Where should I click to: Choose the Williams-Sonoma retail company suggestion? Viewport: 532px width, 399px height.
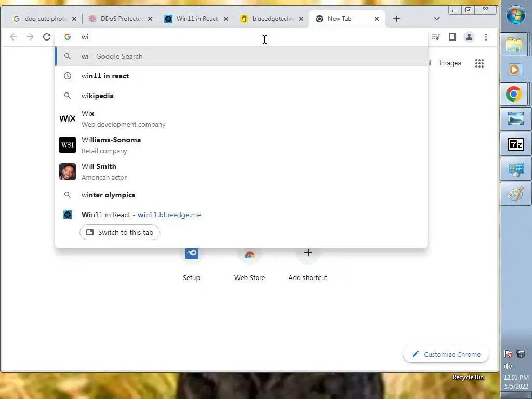click(241, 145)
